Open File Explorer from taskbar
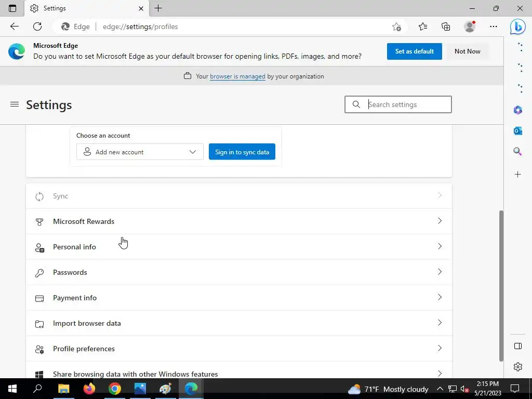This screenshot has height=399, width=532. pyautogui.click(x=63, y=389)
